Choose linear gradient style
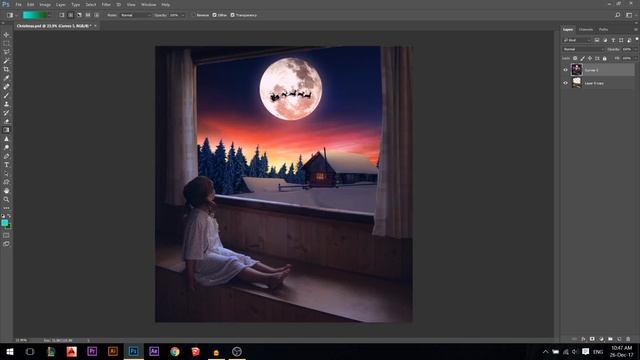 tap(62, 15)
